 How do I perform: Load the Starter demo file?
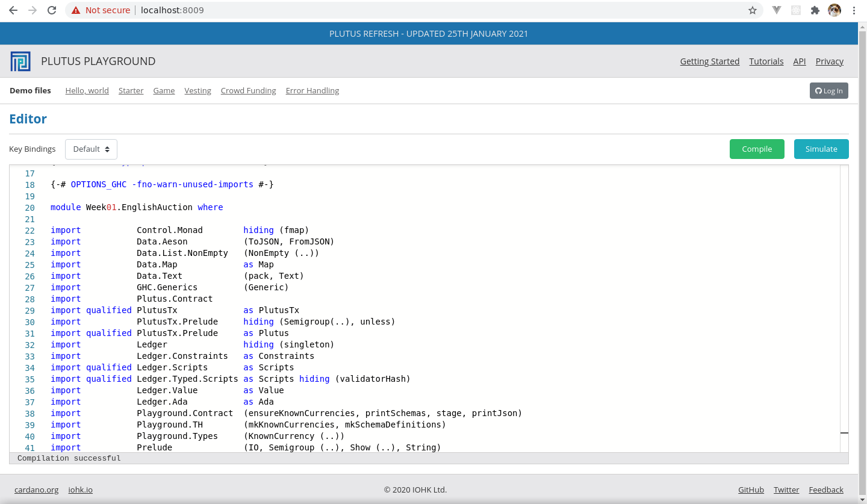pos(131,91)
